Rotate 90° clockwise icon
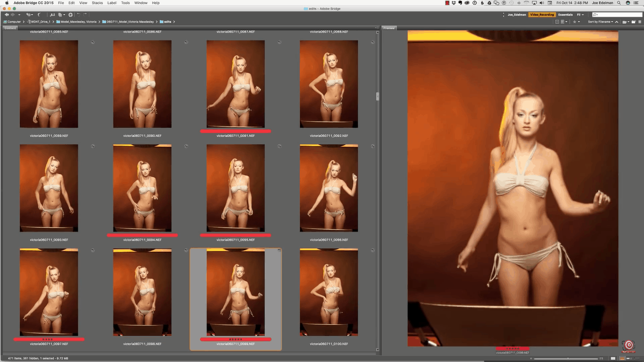This screenshot has width=644, height=362. point(85,15)
